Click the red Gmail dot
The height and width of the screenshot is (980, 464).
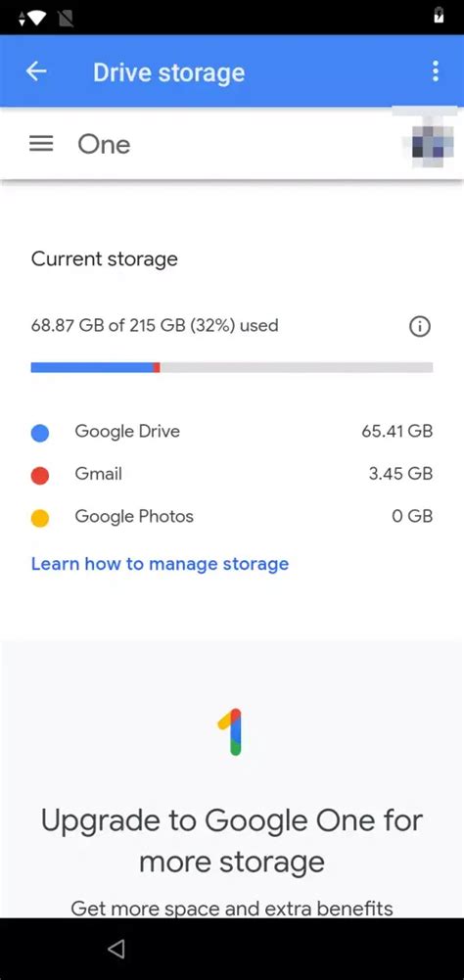click(x=40, y=476)
